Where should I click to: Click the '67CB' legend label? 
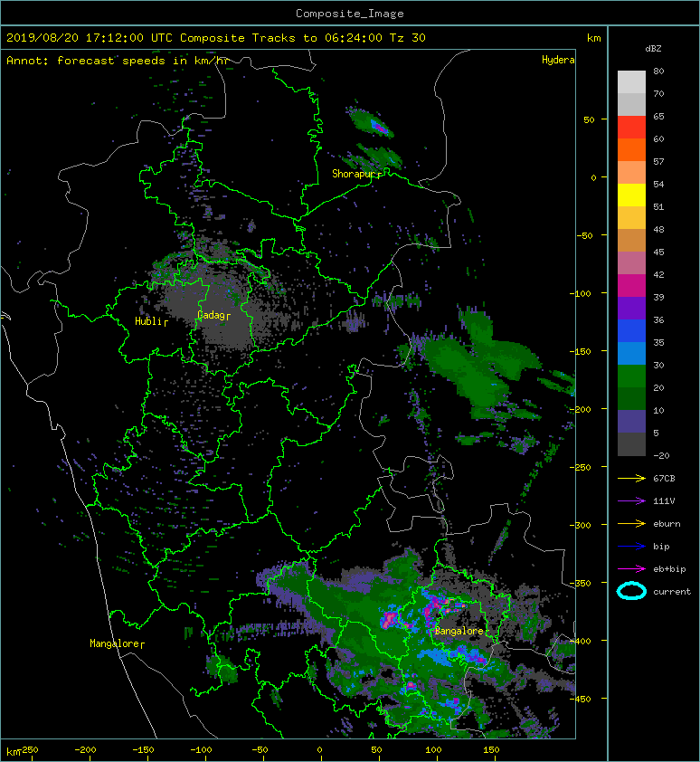tap(664, 479)
